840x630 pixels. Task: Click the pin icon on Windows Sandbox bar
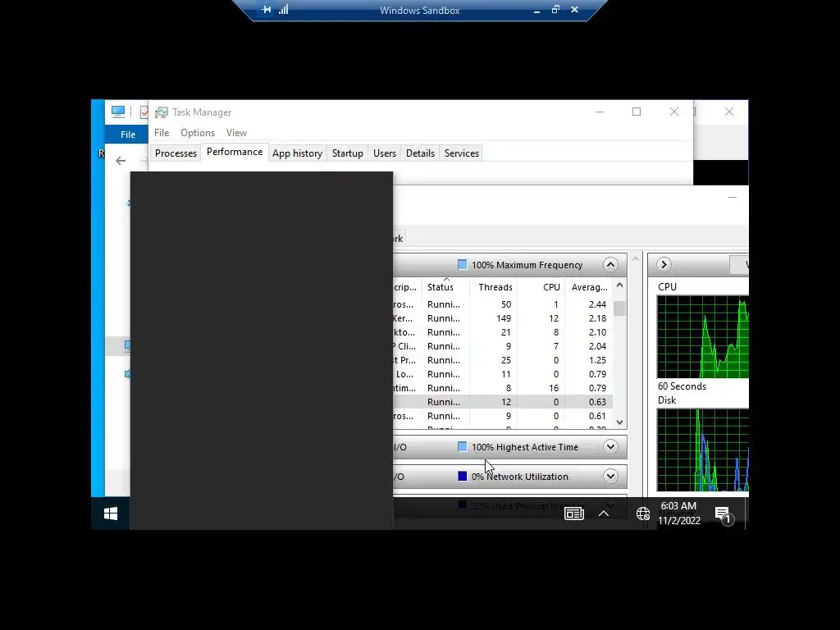click(x=267, y=10)
